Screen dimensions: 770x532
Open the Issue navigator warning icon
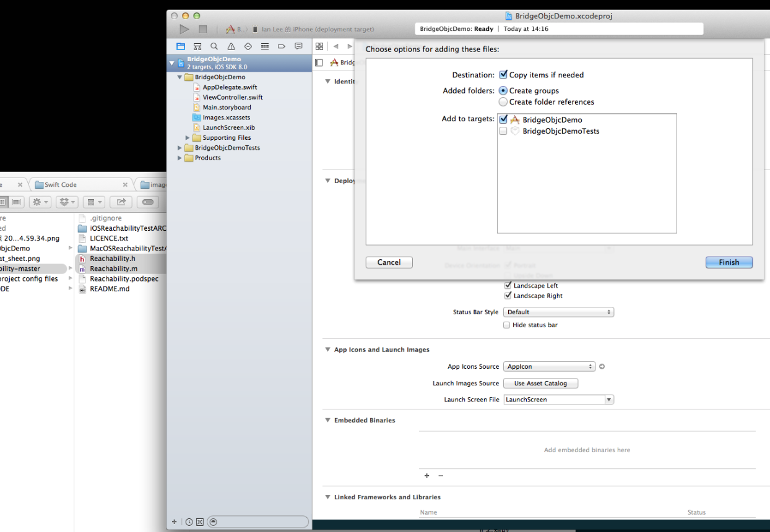click(x=231, y=46)
